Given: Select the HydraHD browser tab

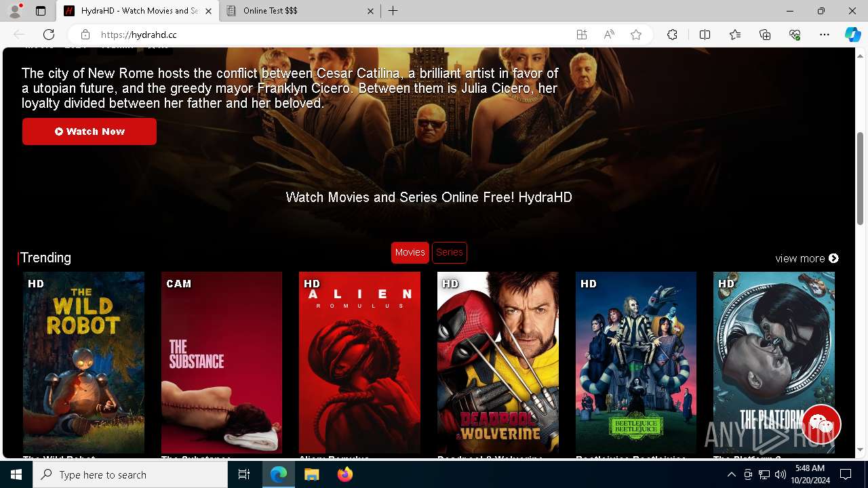Looking at the screenshot, I should [138, 11].
